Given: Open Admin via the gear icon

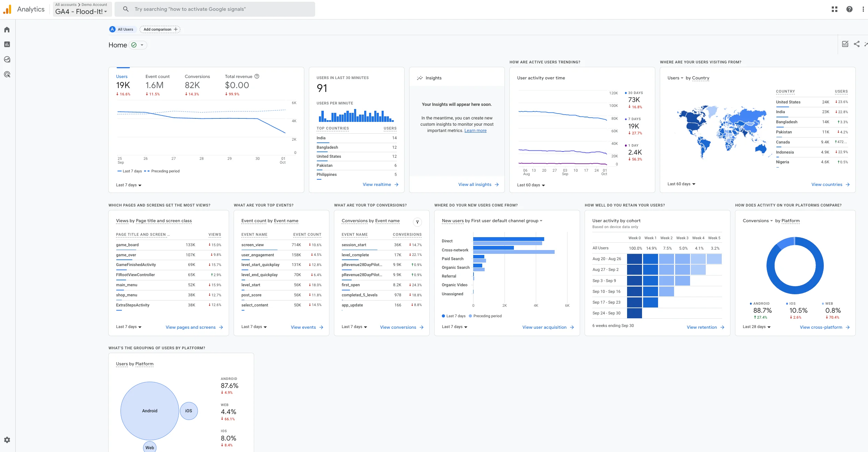Looking at the screenshot, I should (x=7, y=440).
